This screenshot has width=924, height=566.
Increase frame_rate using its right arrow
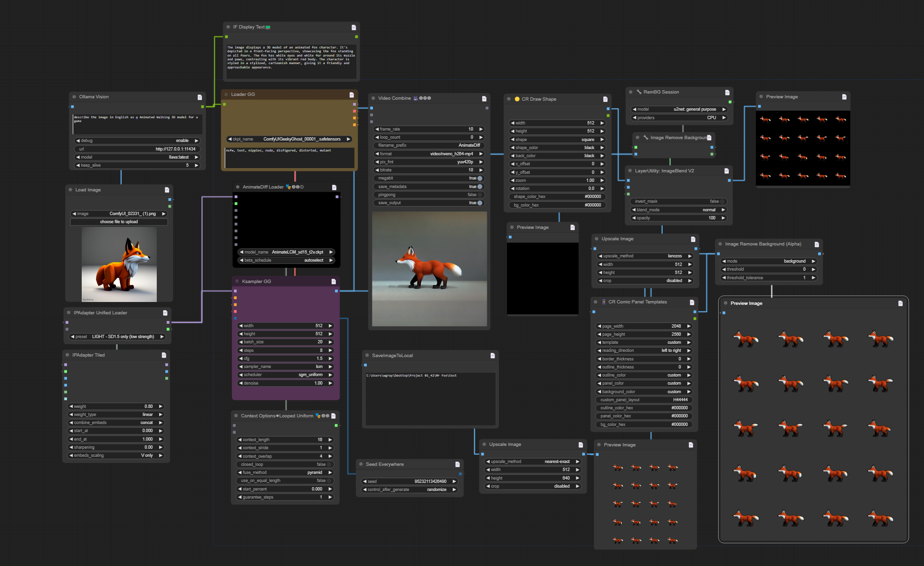pyautogui.click(x=481, y=129)
